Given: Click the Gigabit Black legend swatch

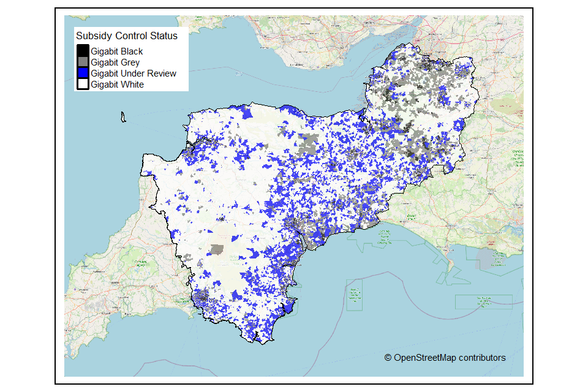Looking at the screenshot, I should (x=83, y=51).
